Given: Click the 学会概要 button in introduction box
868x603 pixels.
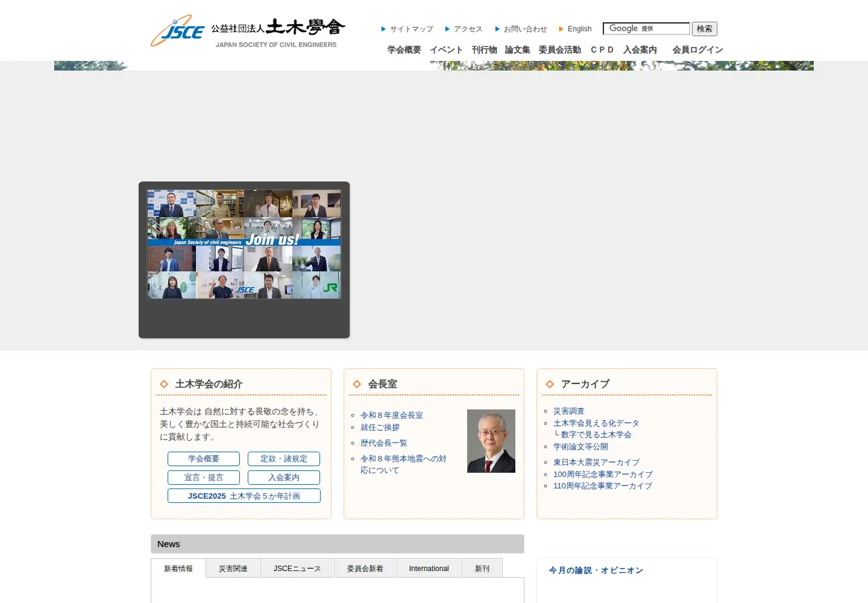Looking at the screenshot, I should coord(204,459).
